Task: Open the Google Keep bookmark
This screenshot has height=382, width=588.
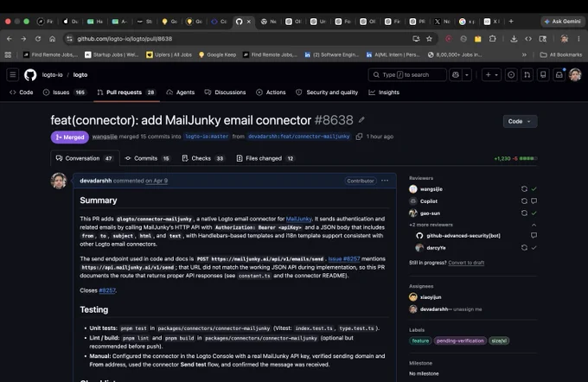Action: 218,54
